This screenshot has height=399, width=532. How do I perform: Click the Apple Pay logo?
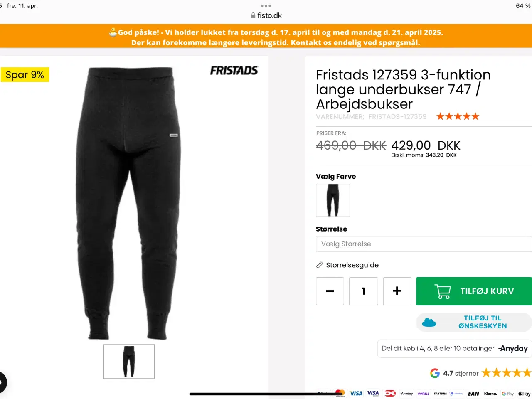click(x=525, y=394)
